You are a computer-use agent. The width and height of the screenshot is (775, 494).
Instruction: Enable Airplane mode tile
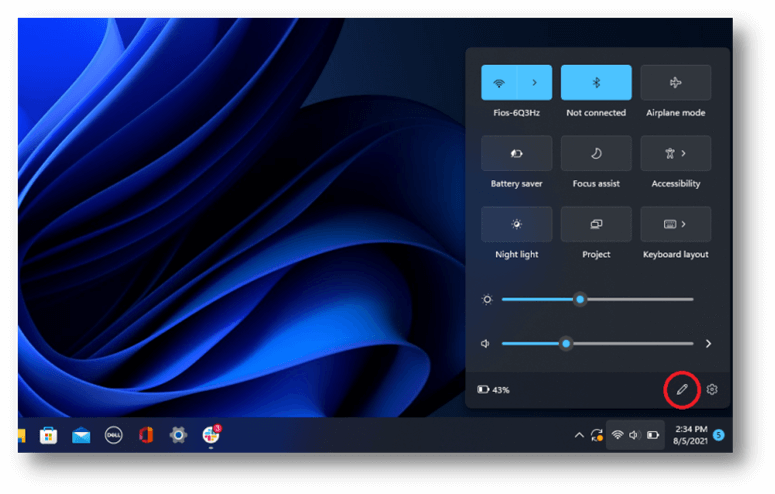point(676,83)
